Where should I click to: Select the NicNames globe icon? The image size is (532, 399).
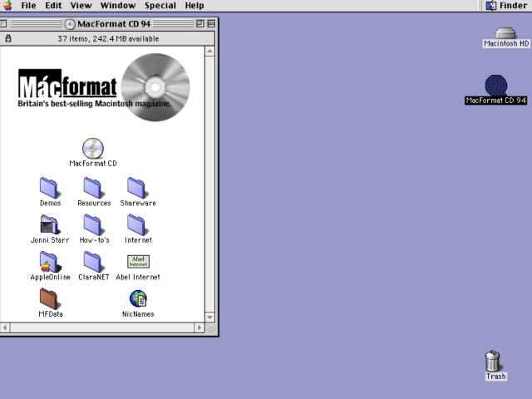[138, 298]
